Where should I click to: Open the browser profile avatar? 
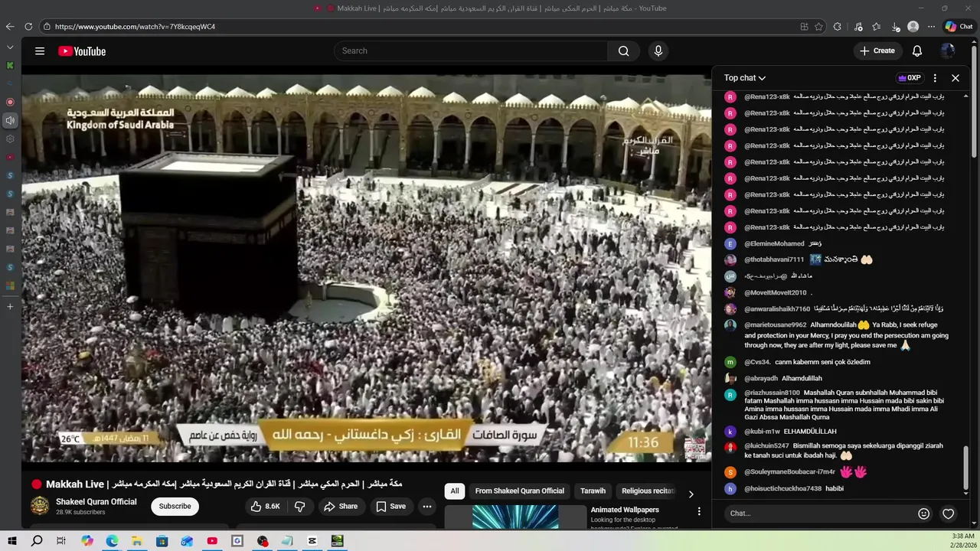[x=913, y=26]
